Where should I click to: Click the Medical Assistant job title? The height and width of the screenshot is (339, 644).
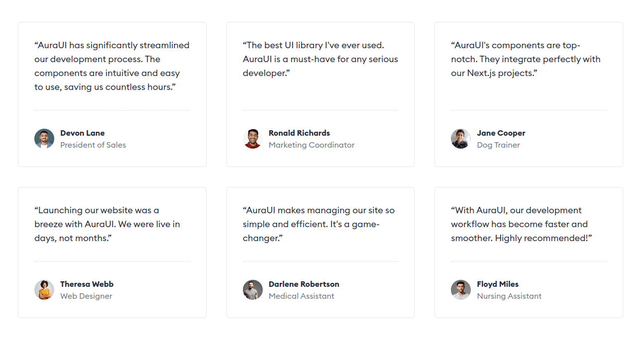[x=302, y=296]
